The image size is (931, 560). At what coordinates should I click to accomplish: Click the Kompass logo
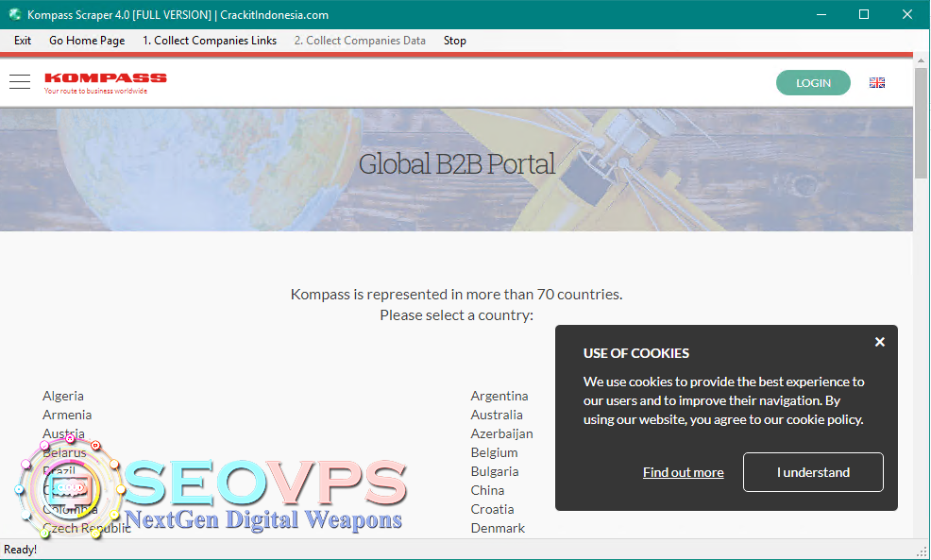[105, 83]
